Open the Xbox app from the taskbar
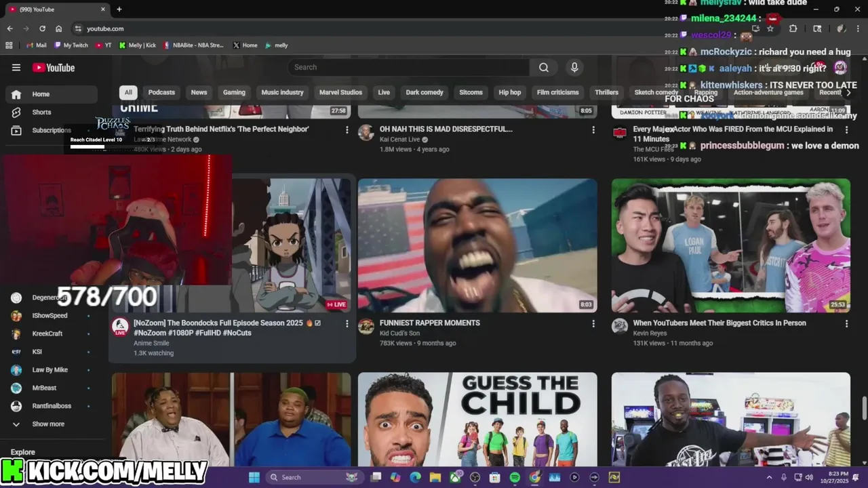Viewport: 868px width, 488px height. coord(455,477)
